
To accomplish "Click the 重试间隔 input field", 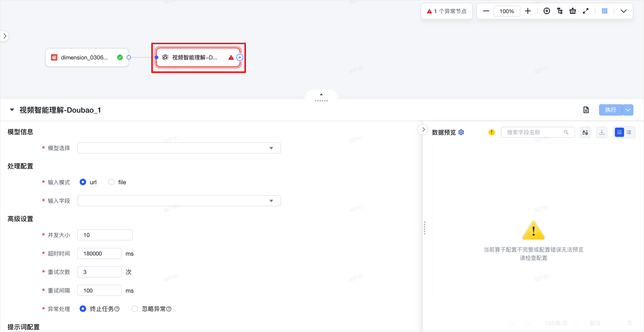I will pos(100,290).
